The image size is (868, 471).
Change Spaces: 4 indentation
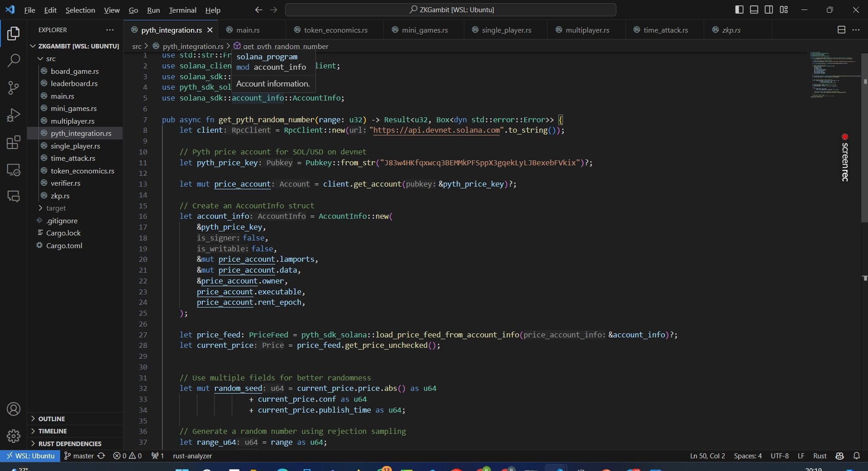[x=748, y=456]
